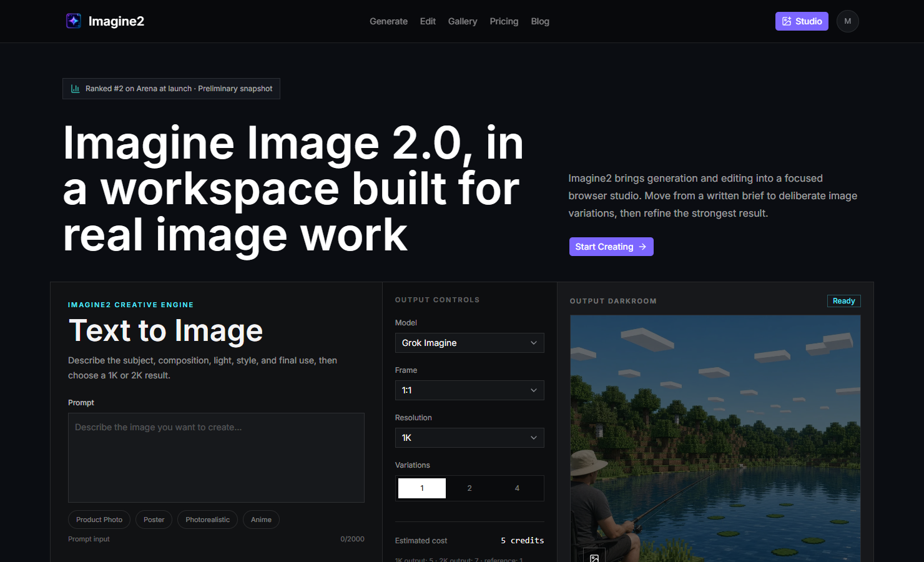Click the Text to Image heading
The image size is (924, 562).
tap(165, 331)
